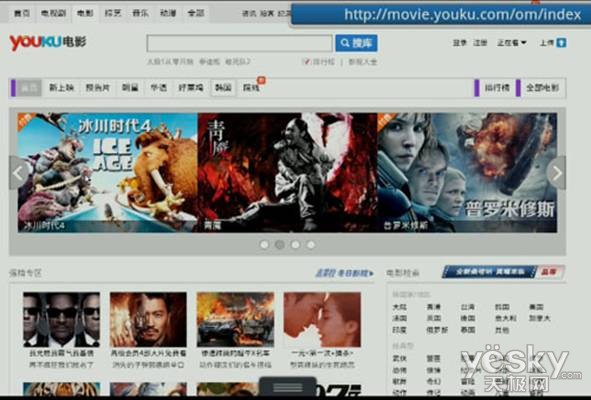This screenshot has width=591, height=400.
Task: Filter movies by region 泰国
Action: (x=467, y=330)
